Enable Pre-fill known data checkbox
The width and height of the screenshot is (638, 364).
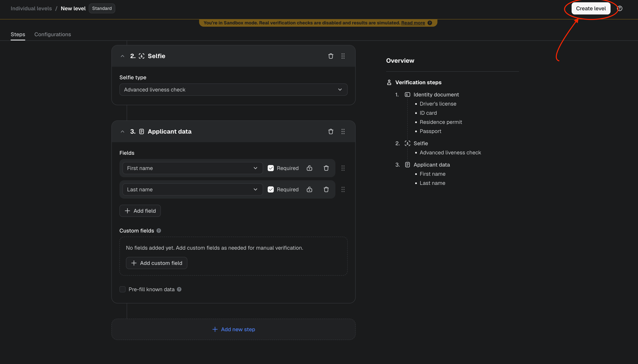(x=123, y=289)
